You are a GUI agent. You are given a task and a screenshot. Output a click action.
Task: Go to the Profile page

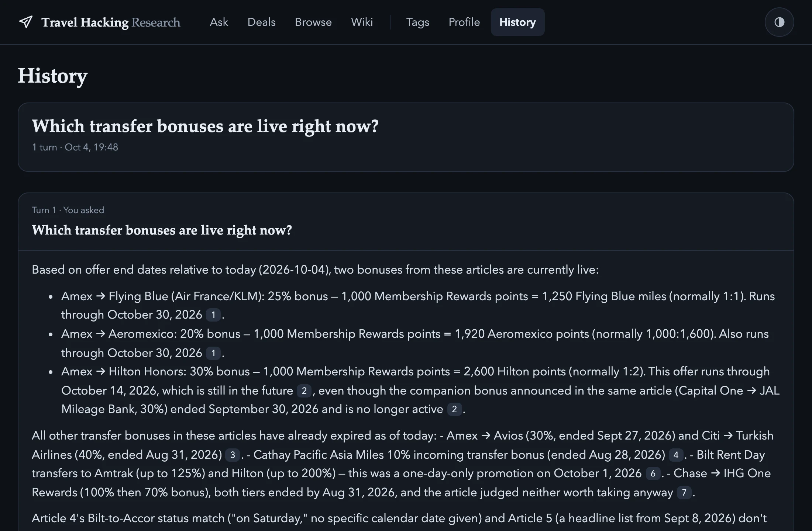click(464, 22)
